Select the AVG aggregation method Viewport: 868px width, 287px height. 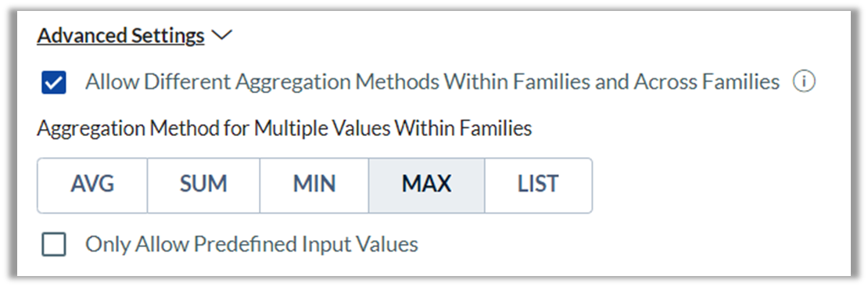point(92,185)
